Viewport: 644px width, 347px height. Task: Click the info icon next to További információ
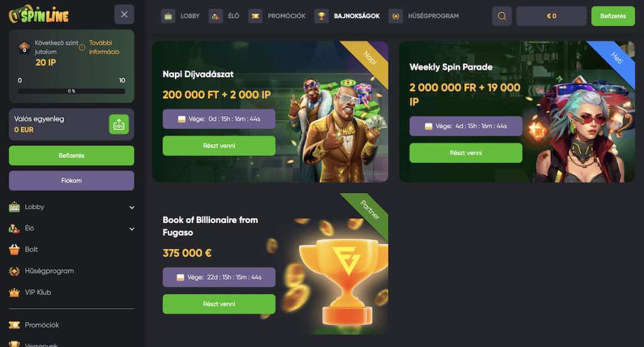click(x=82, y=47)
